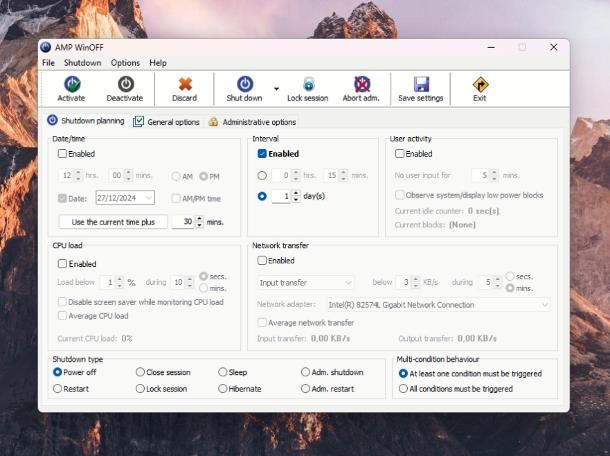Select Sleep shutdown type
This screenshot has width=610, height=456.
point(223,372)
